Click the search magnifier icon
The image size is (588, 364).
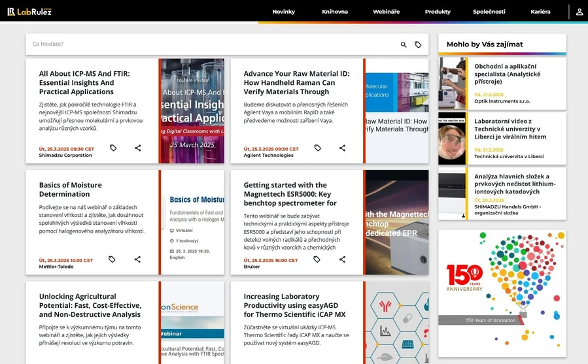pos(404,44)
